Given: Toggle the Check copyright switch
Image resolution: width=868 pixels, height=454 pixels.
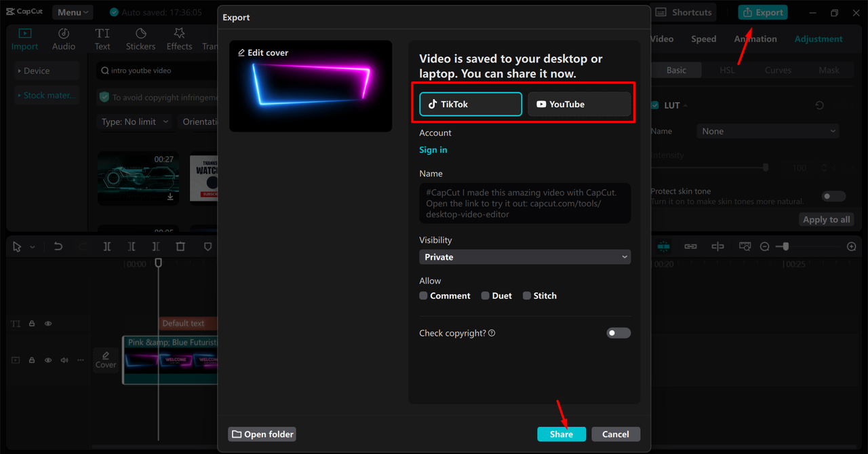Looking at the screenshot, I should click(x=618, y=333).
